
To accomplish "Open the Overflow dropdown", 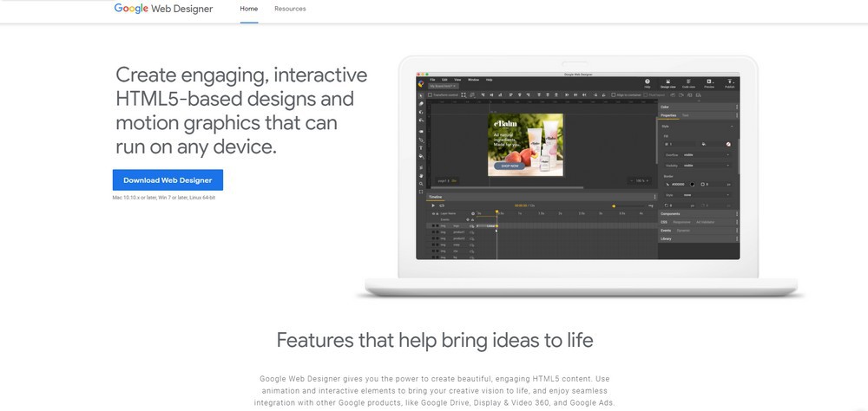I will click(707, 154).
